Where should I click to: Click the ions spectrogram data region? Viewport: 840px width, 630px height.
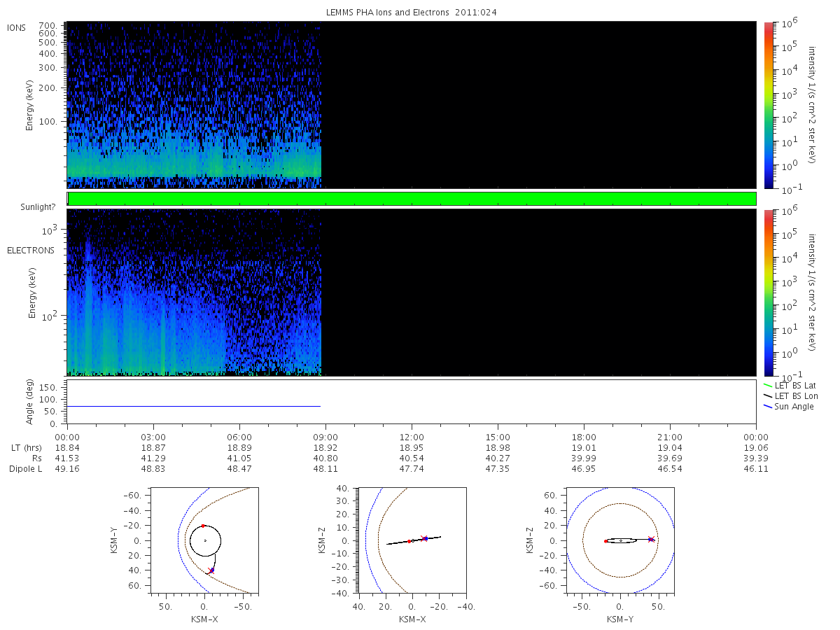pos(194,104)
